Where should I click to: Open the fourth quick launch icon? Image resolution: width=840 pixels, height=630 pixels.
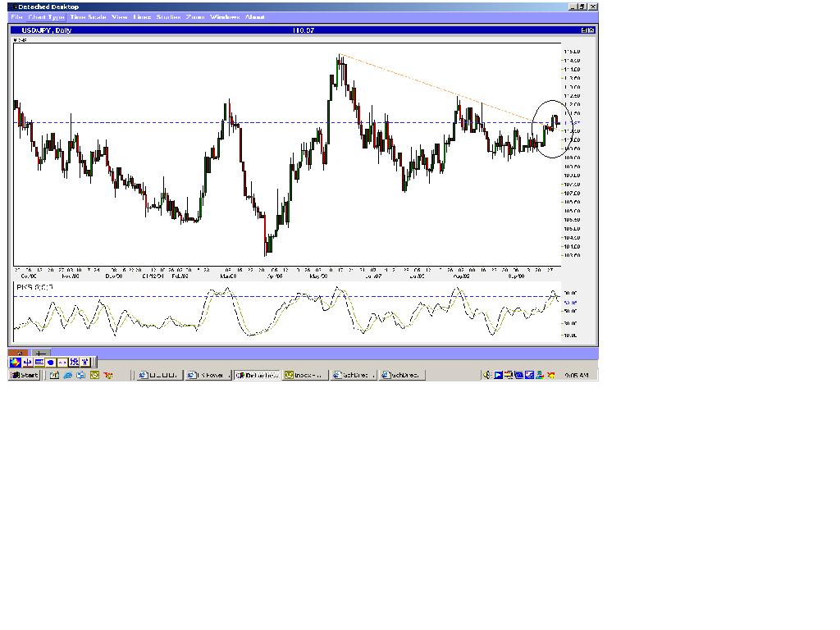point(95,375)
